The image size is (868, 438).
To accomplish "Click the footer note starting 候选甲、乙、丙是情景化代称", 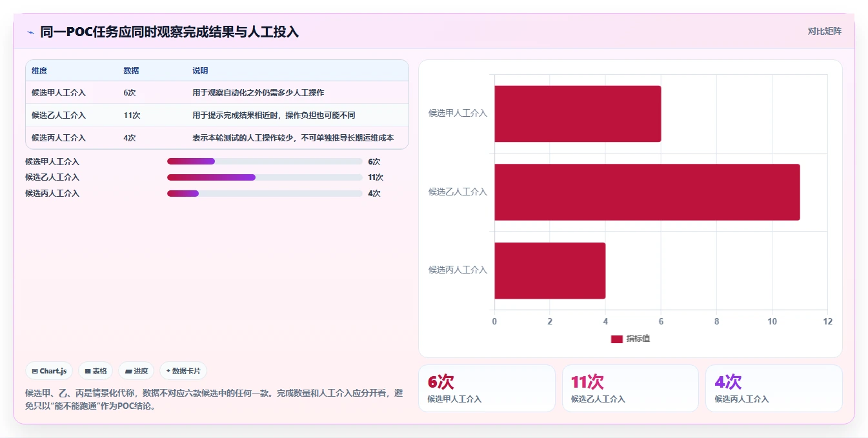I will click(214, 399).
